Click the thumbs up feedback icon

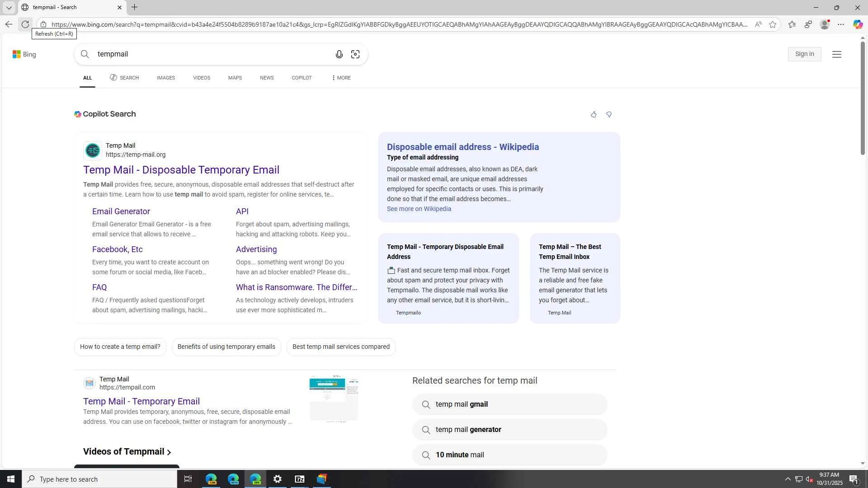click(594, 115)
